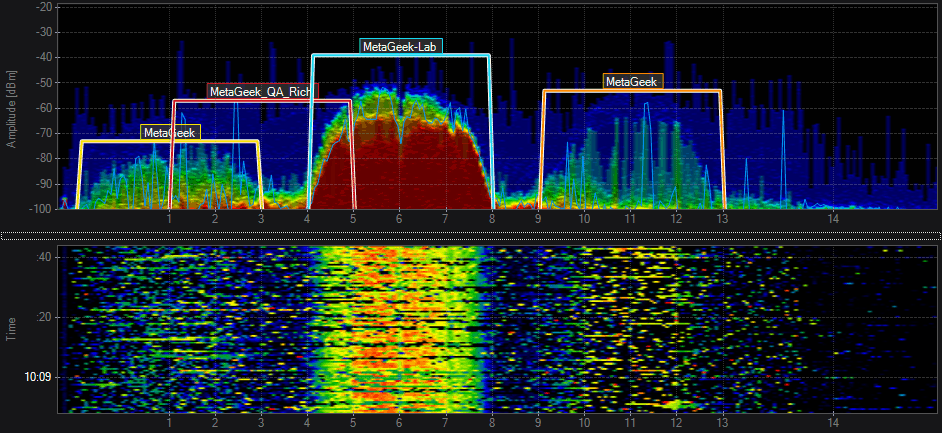This screenshot has width=942, height=433.
Task: Click channel 9 on the waterfall graph axis
Action: click(538, 423)
